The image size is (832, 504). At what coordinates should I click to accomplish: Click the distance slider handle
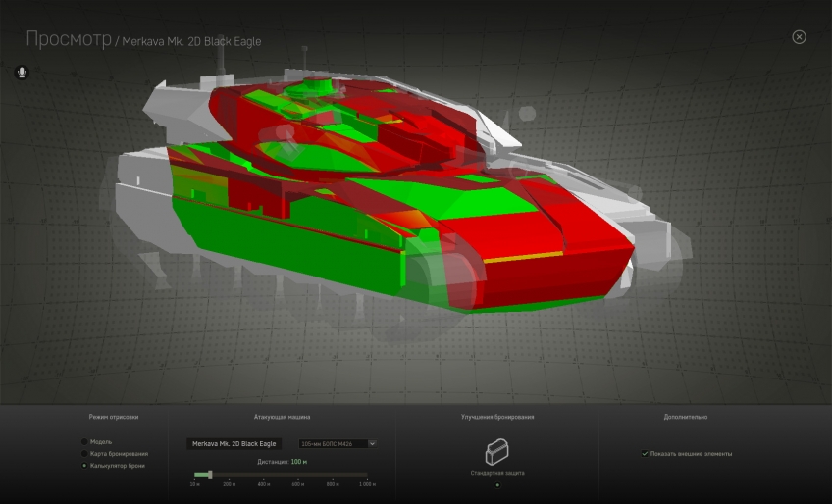click(x=210, y=474)
